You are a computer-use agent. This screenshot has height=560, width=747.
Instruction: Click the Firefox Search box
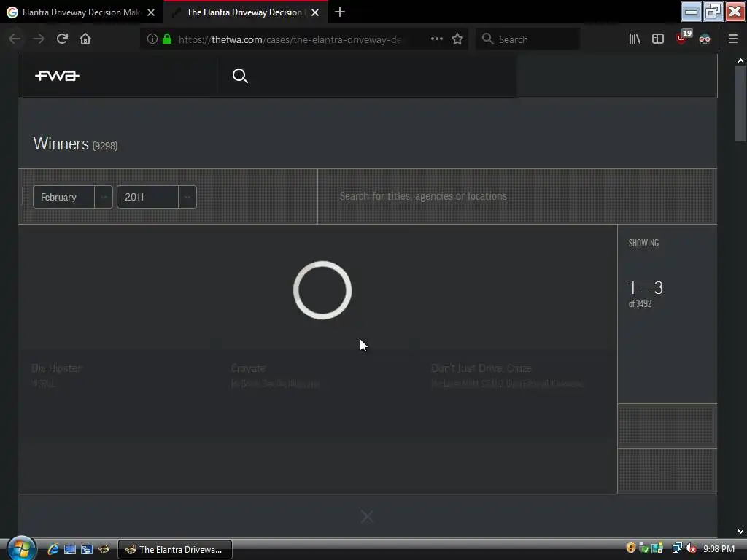528,39
